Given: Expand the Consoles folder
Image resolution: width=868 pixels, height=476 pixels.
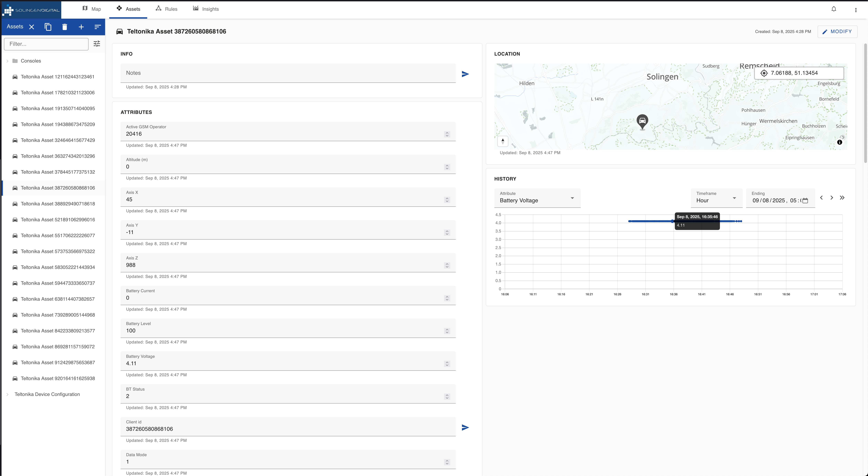Looking at the screenshot, I should coord(7,61).
